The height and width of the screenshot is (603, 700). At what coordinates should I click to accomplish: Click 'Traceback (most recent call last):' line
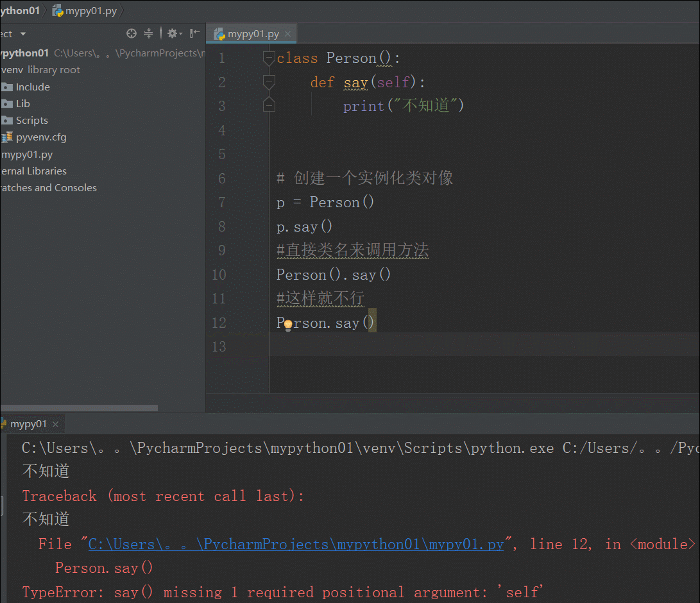coord(164,497)
